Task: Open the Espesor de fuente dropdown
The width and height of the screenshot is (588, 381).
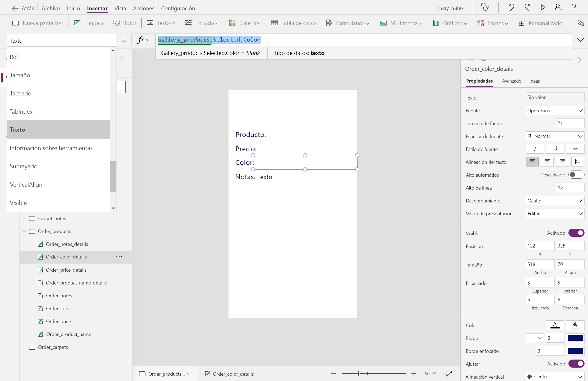Action: tap(555, 136)
